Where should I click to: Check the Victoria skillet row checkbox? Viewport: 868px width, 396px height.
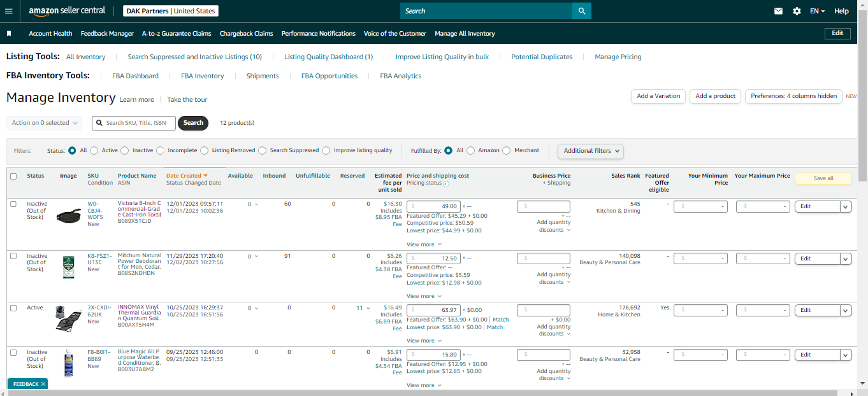tap(13, 204)
